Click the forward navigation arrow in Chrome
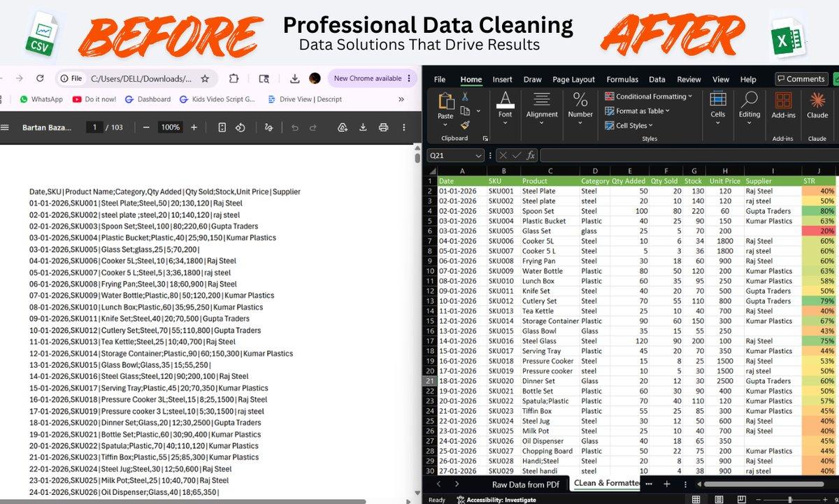839x504 pixels. (x=19, y=78)
